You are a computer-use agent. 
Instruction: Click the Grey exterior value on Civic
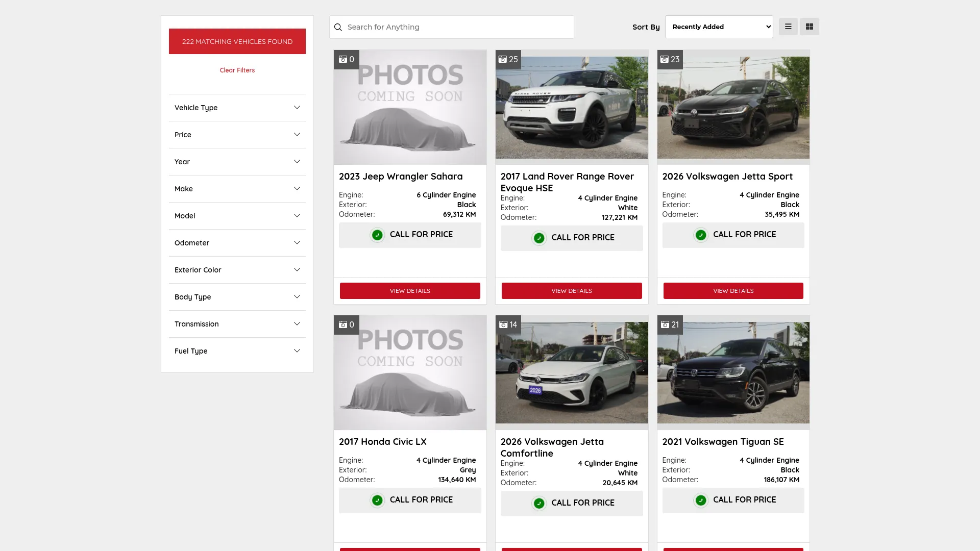pyautogui.click(x=468, y=470)
